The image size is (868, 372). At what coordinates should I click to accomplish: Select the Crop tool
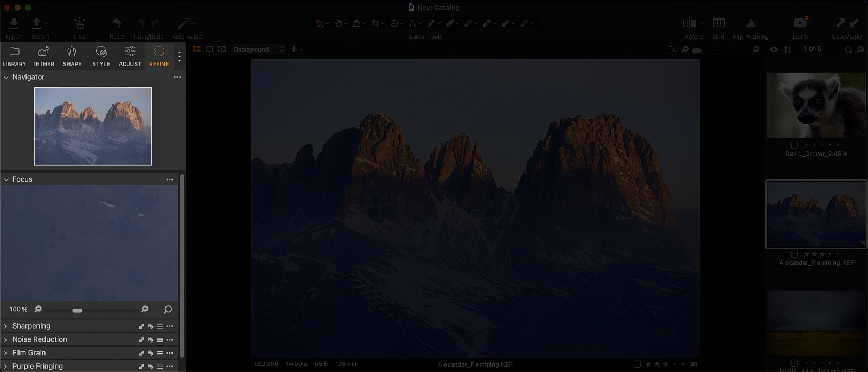point(375,23)
